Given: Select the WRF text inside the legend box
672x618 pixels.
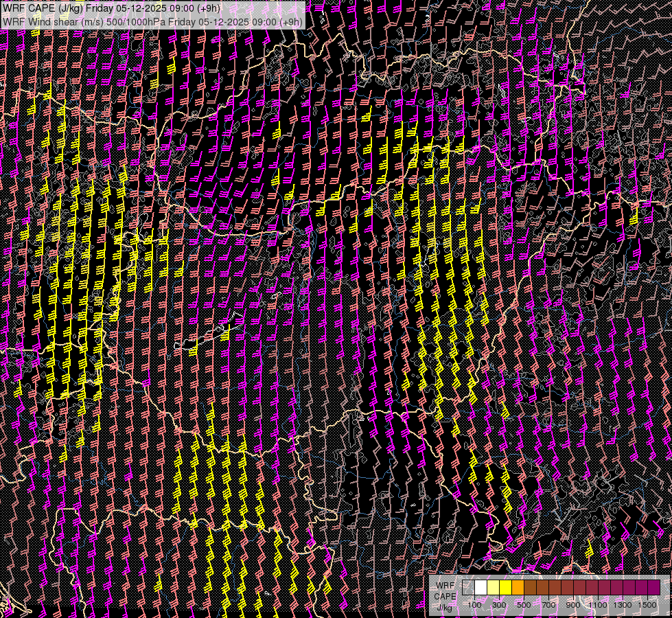Looking at the screenshot, I should (445, 584).
